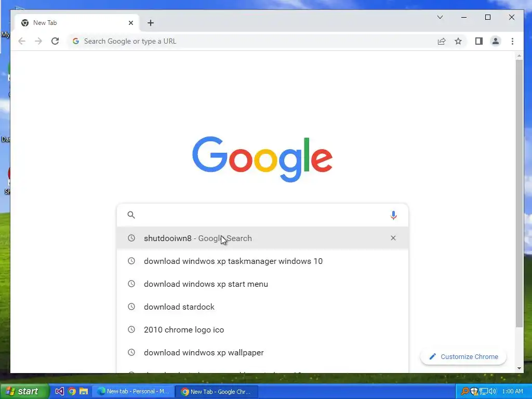Select the shutdooiwn8 suggestion

point(262,238)
